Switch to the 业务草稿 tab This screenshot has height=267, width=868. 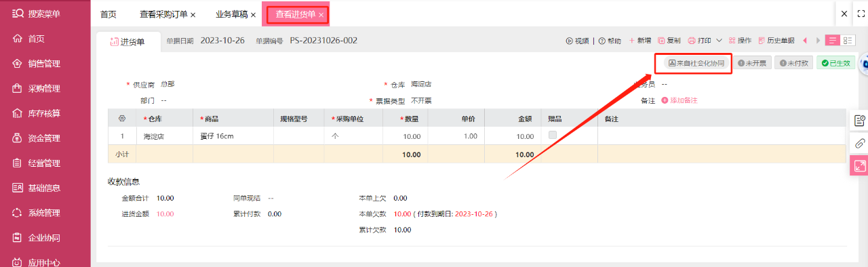[232, 14]
